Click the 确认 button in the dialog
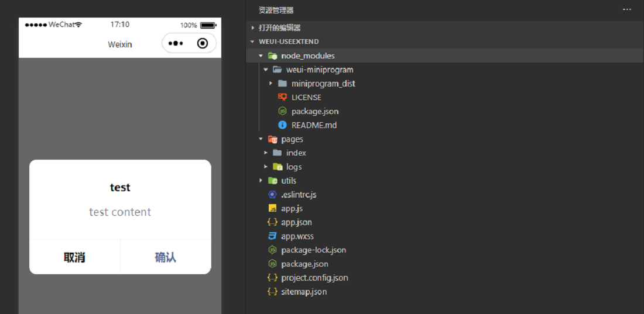Viewport: 644px width, 314px height. click(166, 257)
